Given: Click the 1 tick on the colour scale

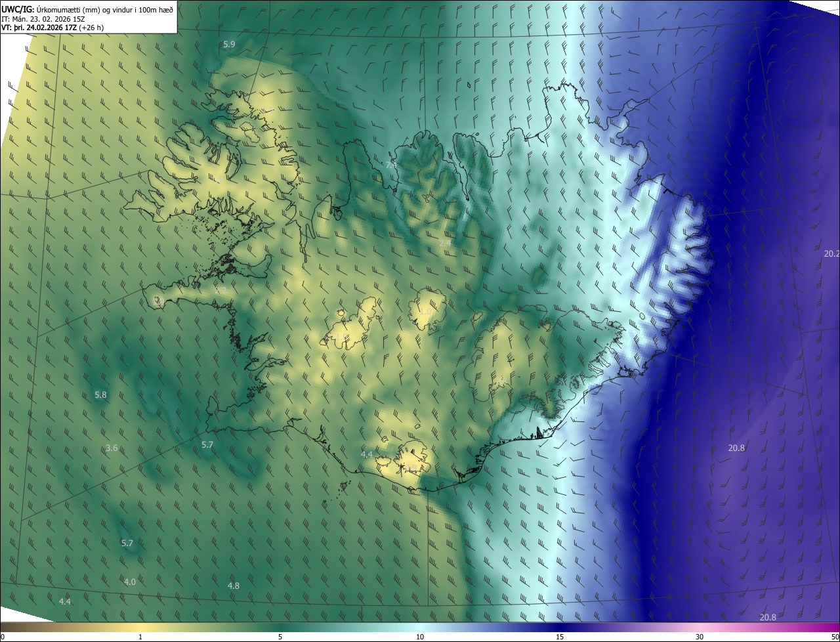Looking at the screenshot, I should (x=140, y=637).
